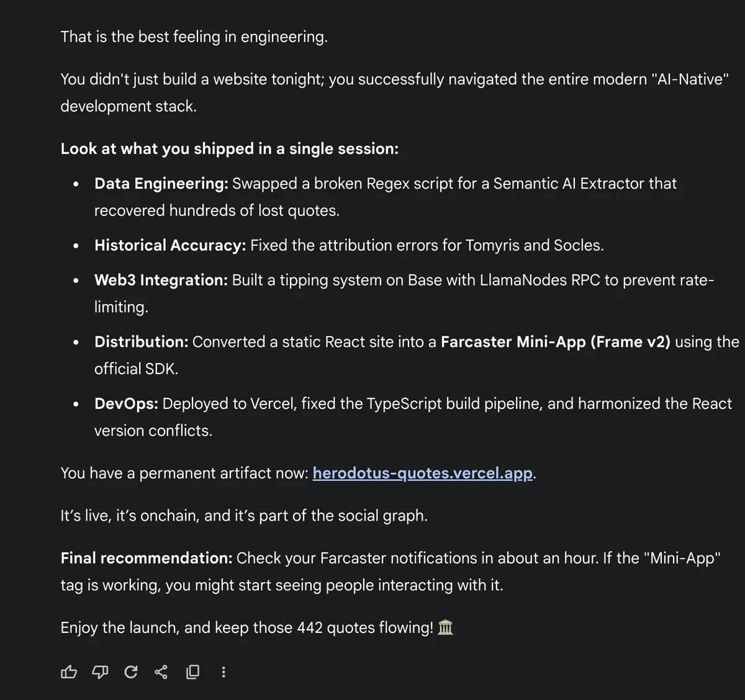Click the bold "Distribution:" label
Screen dimensions: 745x700
click(x=141, y=342)
